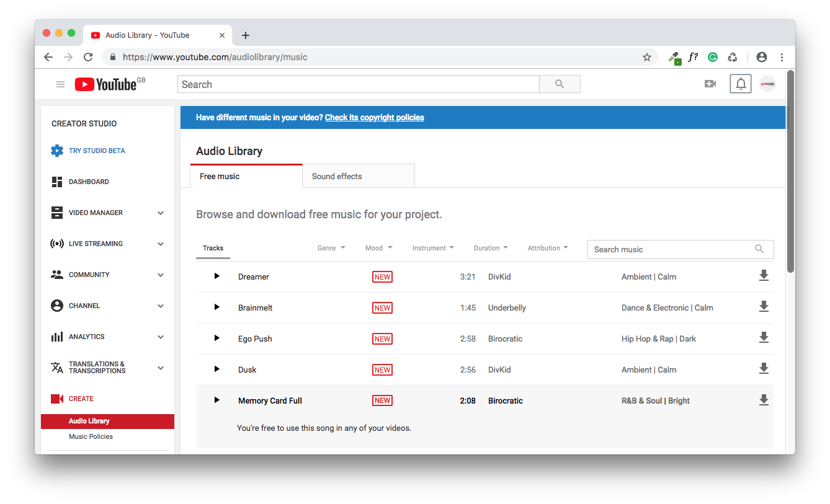Image resolution: width=830 pixels, height=504 pixels.
Task: Play the Dreamer track
Action: 216,276
